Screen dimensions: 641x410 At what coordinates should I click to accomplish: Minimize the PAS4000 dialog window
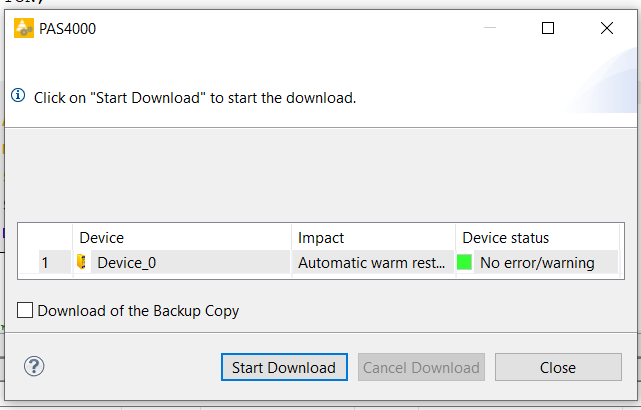490,28
